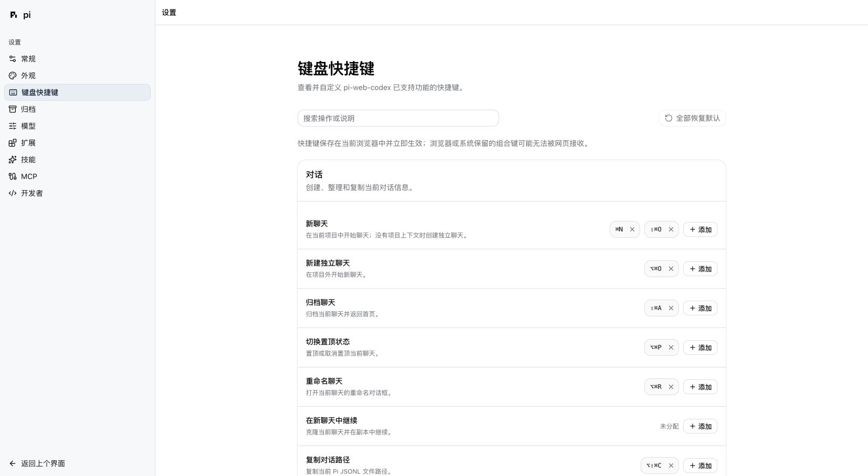Click the 开发者 code icon

point(13,193)
